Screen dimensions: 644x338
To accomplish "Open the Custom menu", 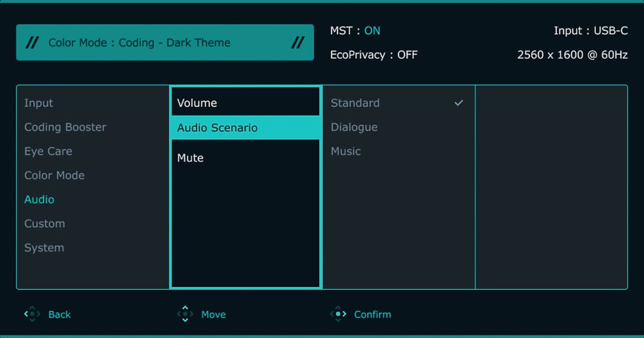I will 44,224.
